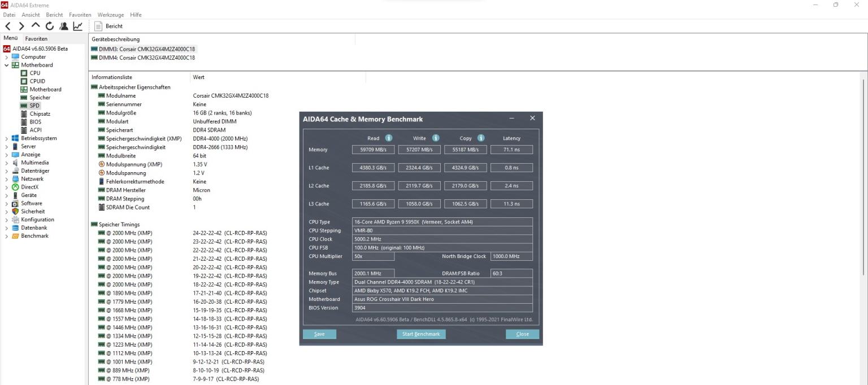Viewport: 868px width, 385px height.
Task: Open the Ansicht menu
Action: point(31,15)
